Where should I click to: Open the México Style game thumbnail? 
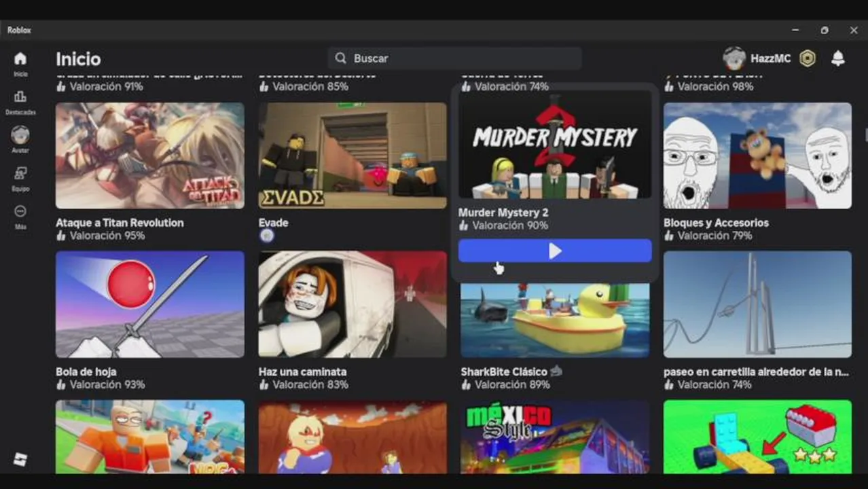[x=555, y=437]
